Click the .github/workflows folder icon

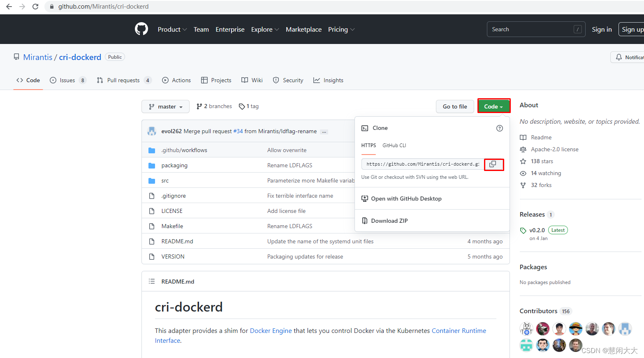click(x=152, y=150)
